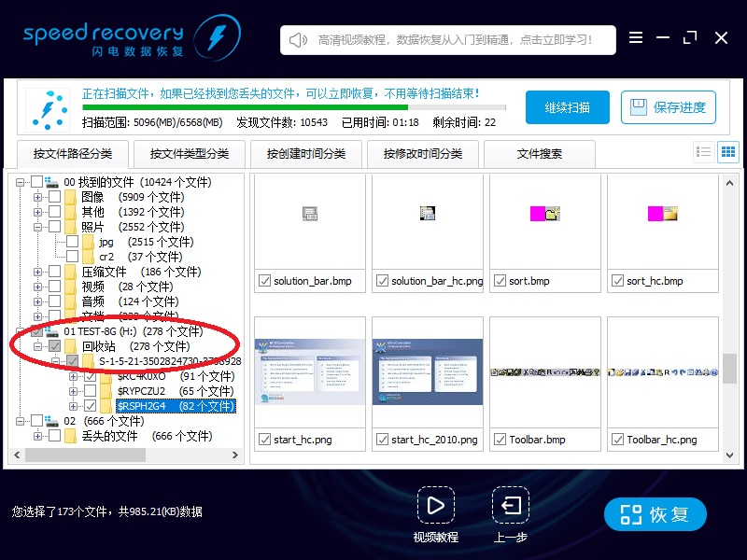Expand the $RYPCZU2 folder node
This screenshot has height=560, width=747.
(x=73, y=390)
